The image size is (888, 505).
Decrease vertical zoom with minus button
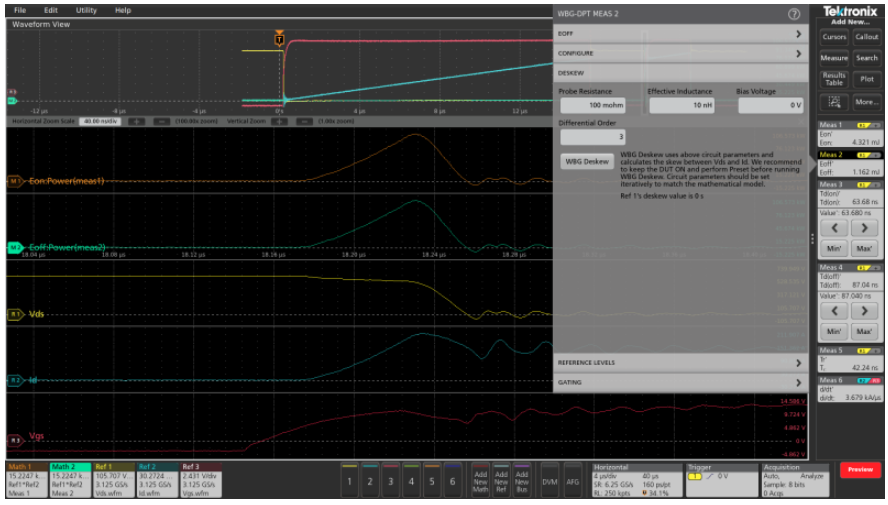[x=304, y=121]
